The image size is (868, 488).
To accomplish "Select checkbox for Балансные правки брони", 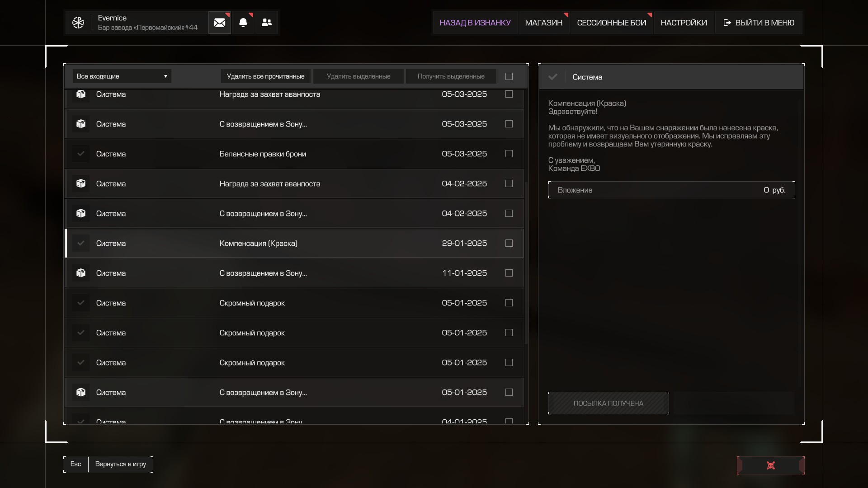I will [509, 154].
